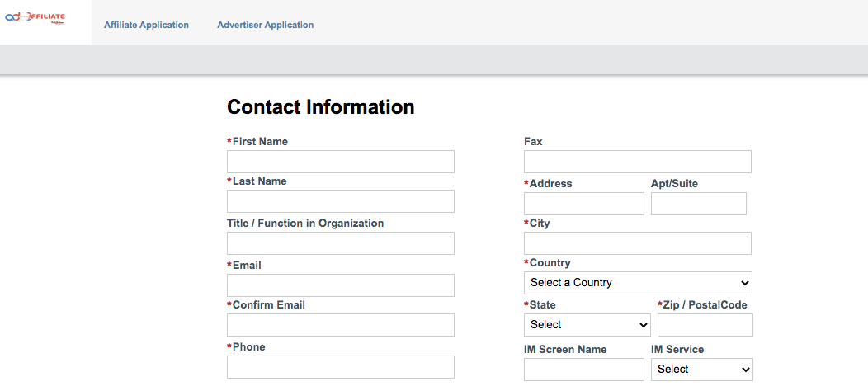Click the City input field
The width and height of the screenshot is (868, 391).
coord(637,243)
